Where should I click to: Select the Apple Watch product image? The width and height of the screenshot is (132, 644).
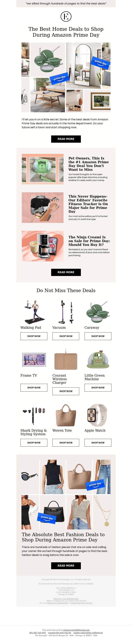(x=98, y=415)
